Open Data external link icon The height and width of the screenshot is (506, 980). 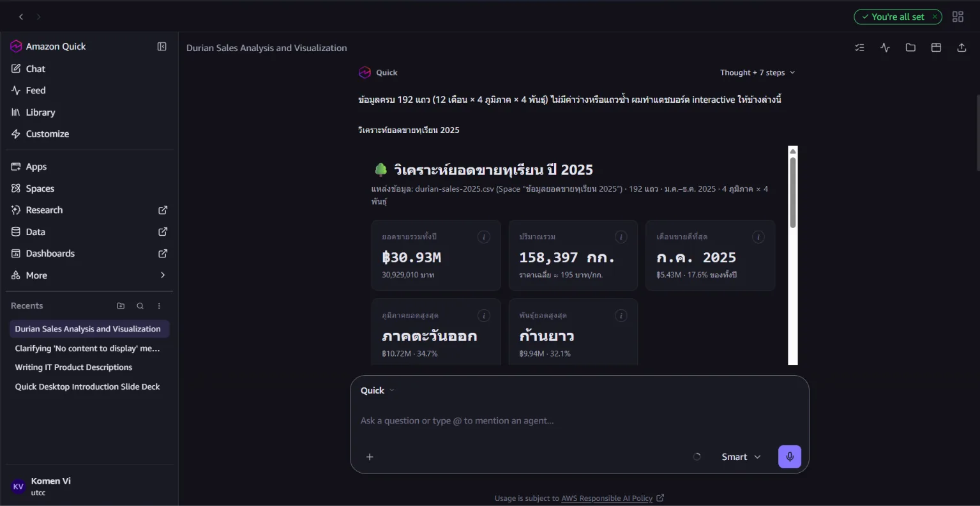tap(163, 232)
